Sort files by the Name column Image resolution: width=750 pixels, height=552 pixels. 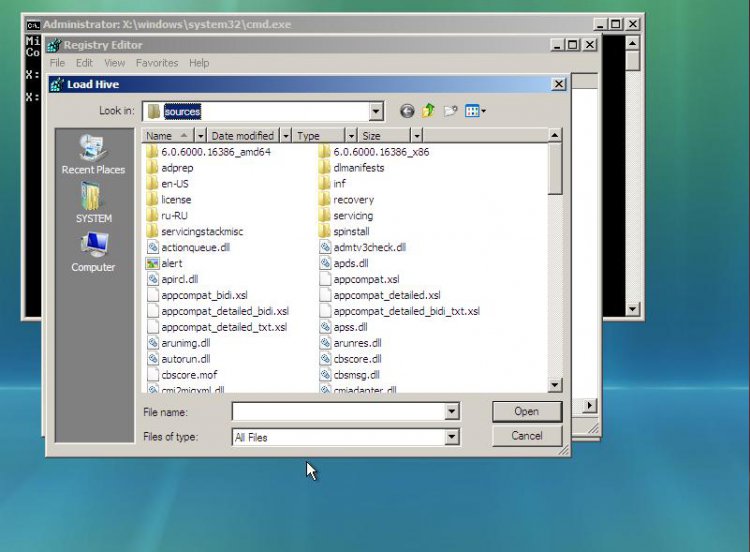tap(168, 136)
